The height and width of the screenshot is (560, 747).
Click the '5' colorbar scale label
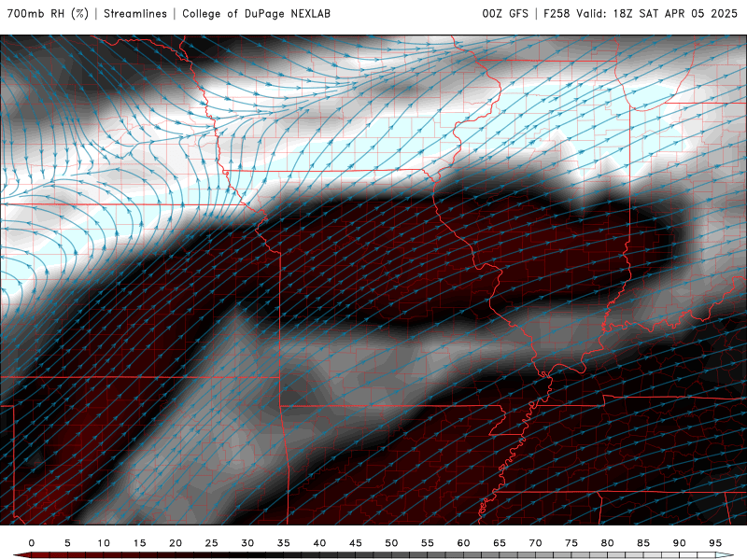(67, 543)
